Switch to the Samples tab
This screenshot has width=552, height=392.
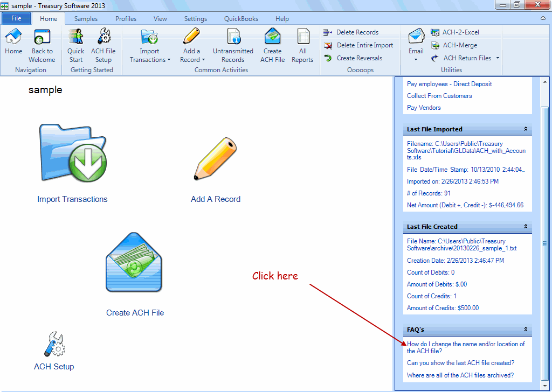86,19
